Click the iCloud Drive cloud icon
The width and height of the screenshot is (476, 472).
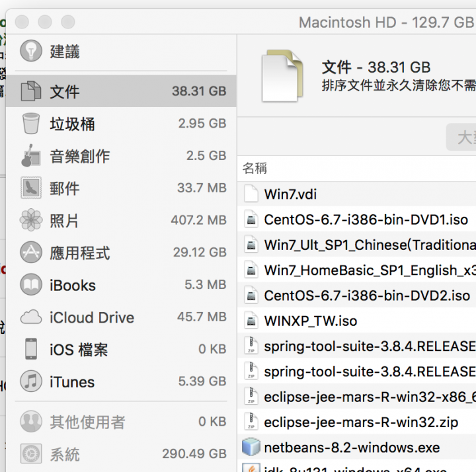tap(31, 317)
